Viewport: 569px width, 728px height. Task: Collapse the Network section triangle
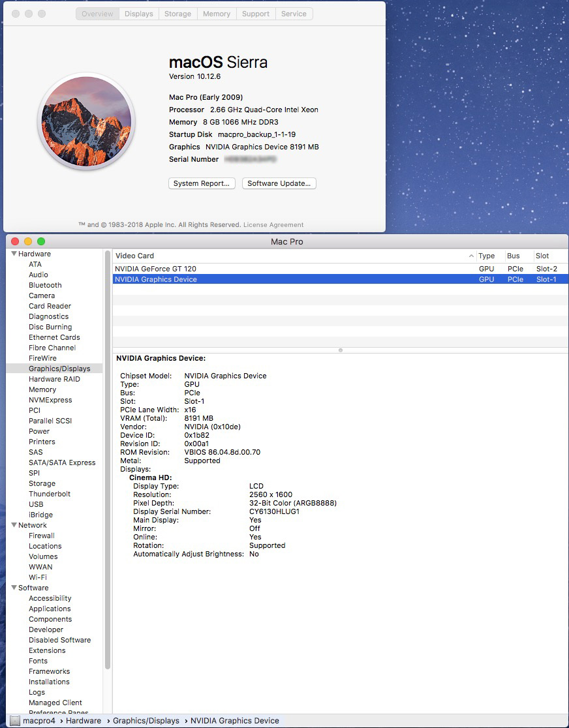tap(14, 525)
